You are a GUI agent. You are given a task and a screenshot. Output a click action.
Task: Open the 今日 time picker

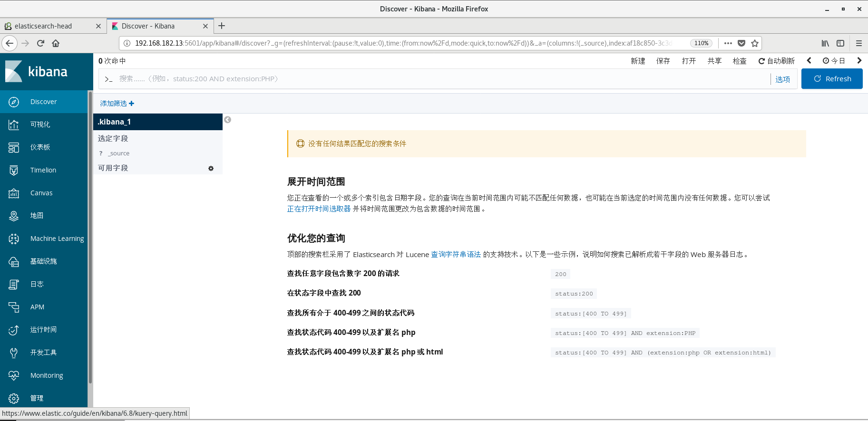[834, 61]
